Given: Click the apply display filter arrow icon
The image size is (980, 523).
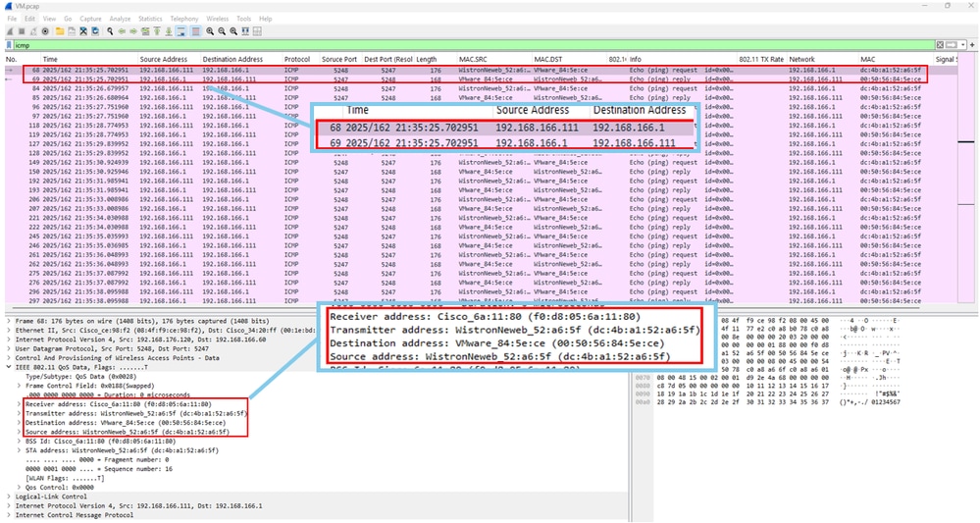Looking at the screenshot, I should 952,44.
